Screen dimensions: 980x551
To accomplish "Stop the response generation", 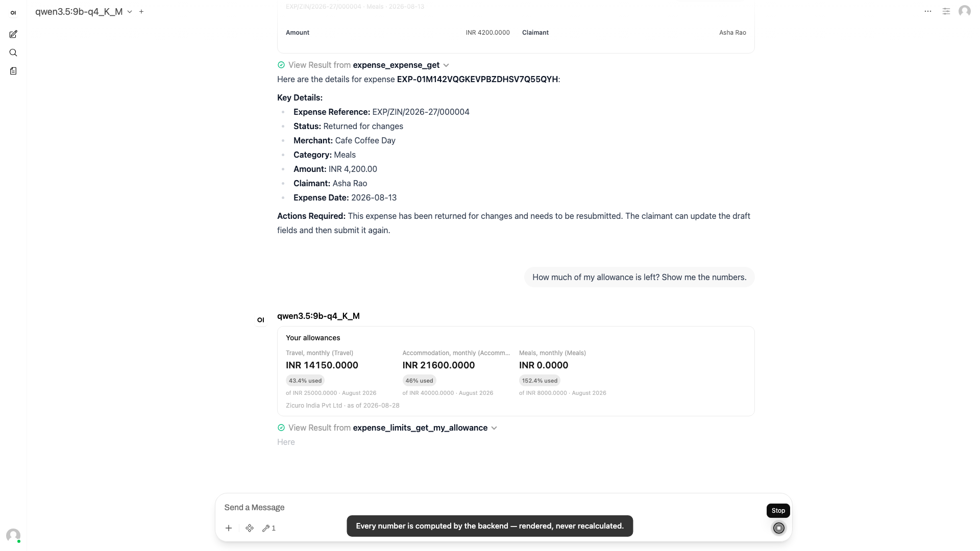I will (778, 528).
